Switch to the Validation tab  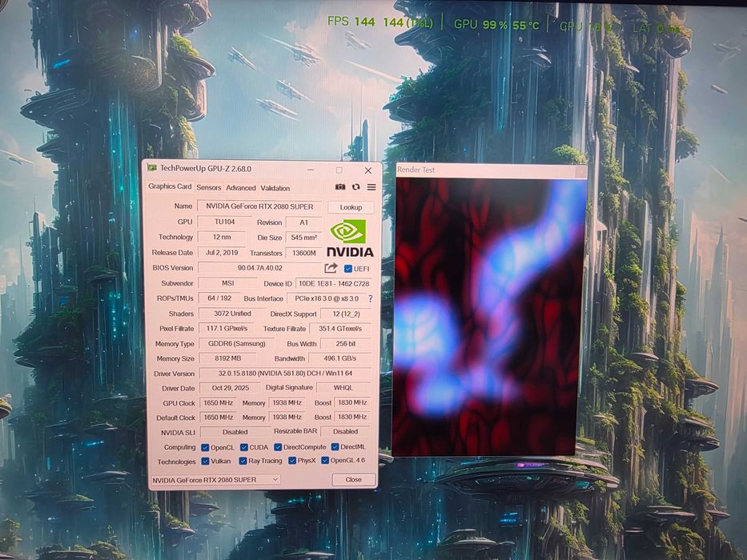coord(275,188)
